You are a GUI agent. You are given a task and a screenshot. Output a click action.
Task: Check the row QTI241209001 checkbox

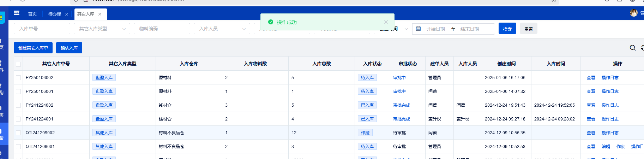pos(18,147)
